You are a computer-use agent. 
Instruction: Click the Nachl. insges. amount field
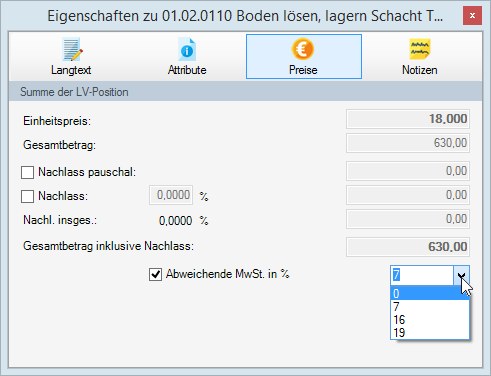click(x=408, y=219)
